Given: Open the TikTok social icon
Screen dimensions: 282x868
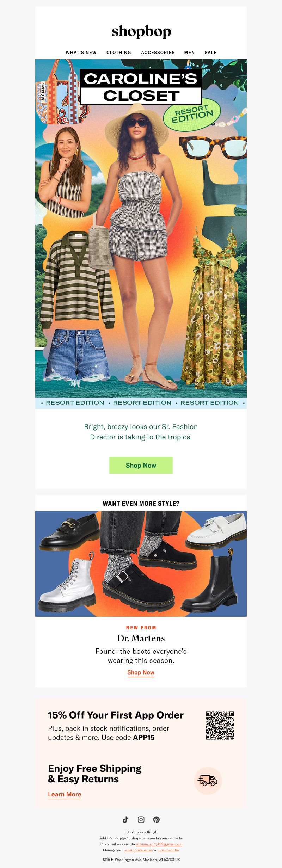Looking at the screenshot, I should click(125, 819).
